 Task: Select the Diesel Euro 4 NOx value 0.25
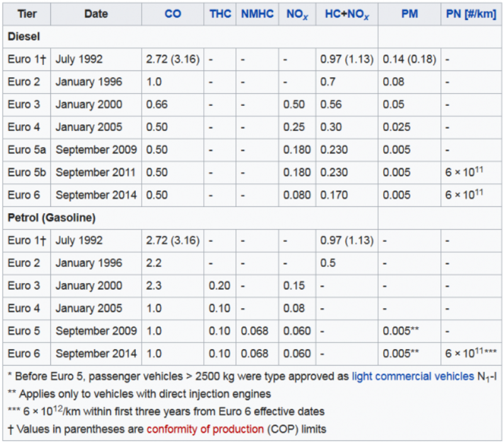click(294, 127)
